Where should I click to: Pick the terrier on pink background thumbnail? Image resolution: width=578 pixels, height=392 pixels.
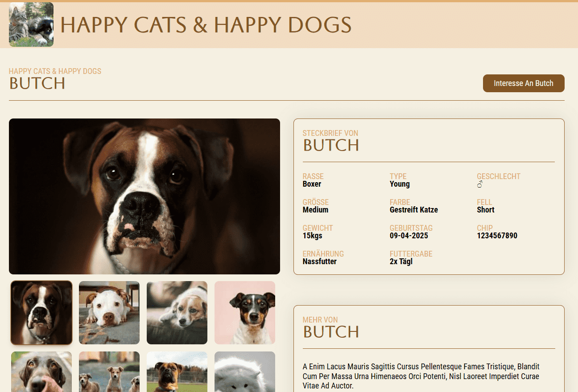(245, 313)
